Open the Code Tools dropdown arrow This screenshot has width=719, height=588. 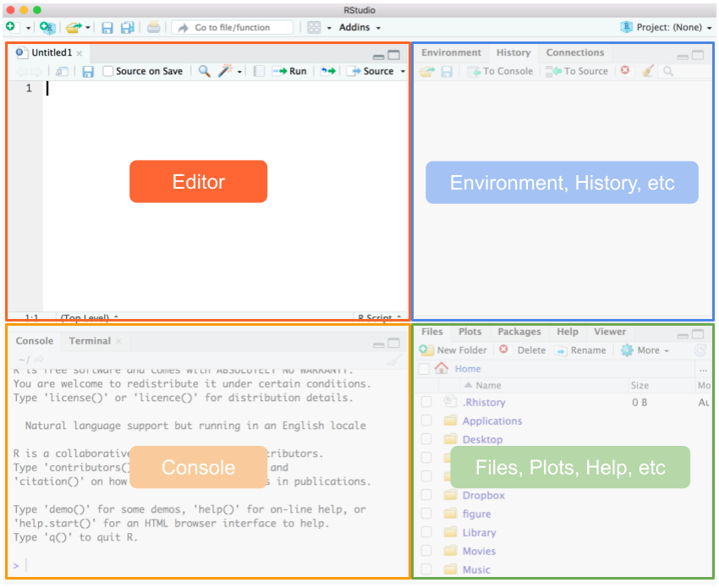[x=239, y=72]
